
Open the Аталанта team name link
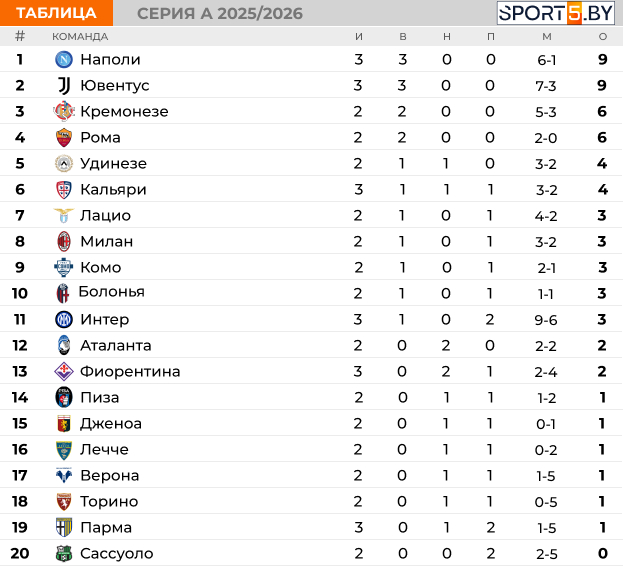pyautogui.click(x=116, y=346)
